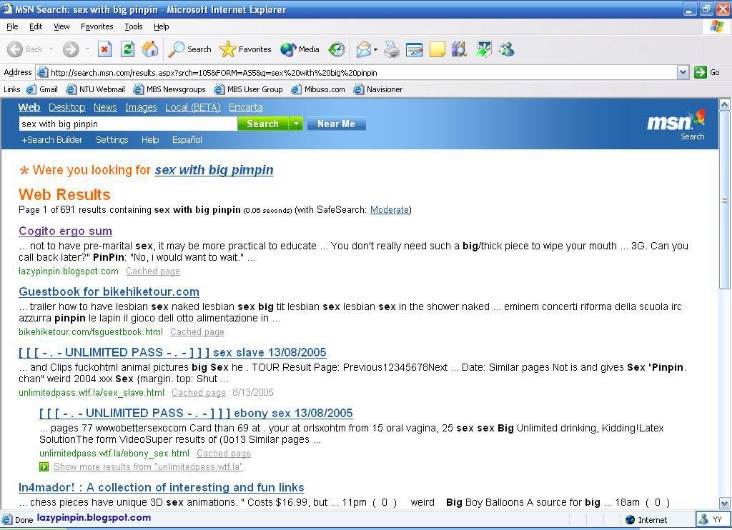Switch to the Desktop search tab
Image resolution: width=732 pixels, height=530 pixels.
click(67, 107)
